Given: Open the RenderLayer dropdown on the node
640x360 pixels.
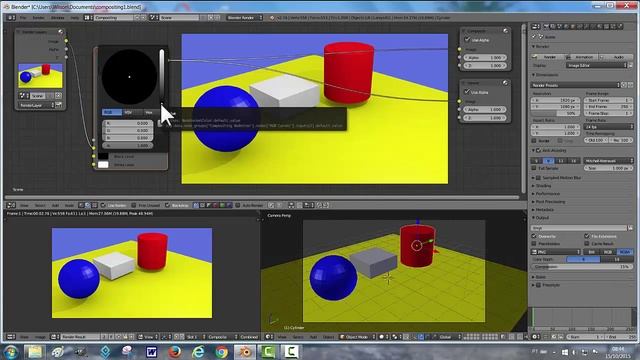Looking at the screenshot, I should click(x=36, y=105).
